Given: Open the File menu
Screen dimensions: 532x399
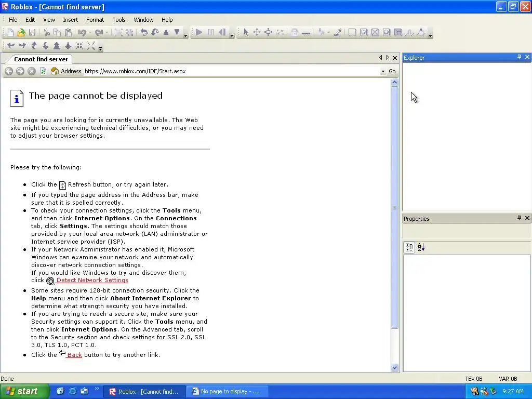Looking at the screenshot, I should pyautogui.click(x=13, y=20).
